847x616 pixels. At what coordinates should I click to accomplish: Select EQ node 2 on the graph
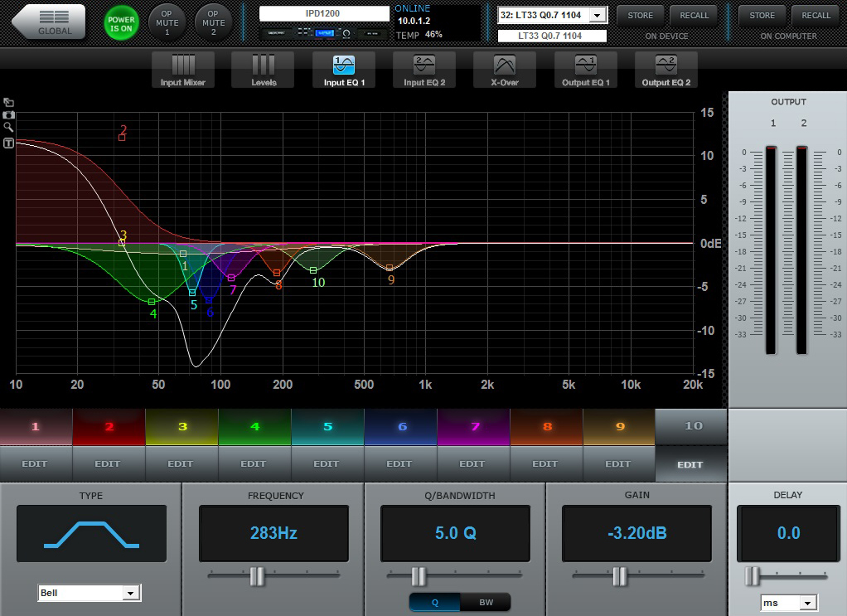[x=122, y=138]
